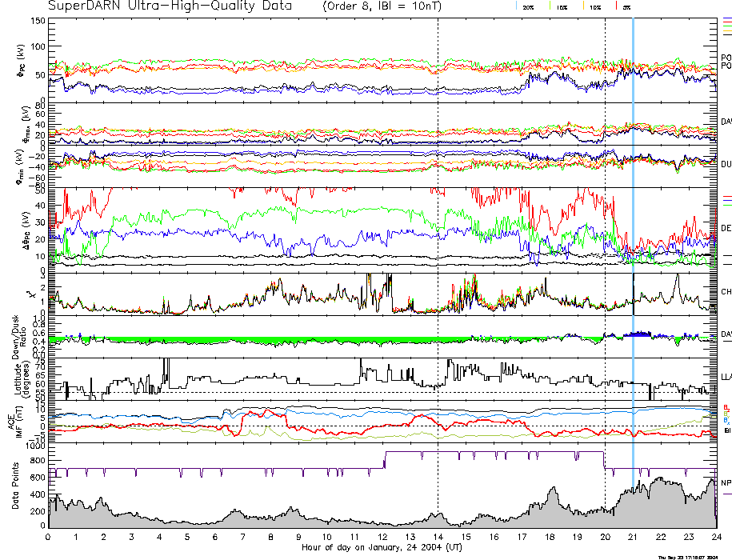732x560 pixels.
Task: Click hour tick label '12' on the x-axis
Action: click(382, 537)
